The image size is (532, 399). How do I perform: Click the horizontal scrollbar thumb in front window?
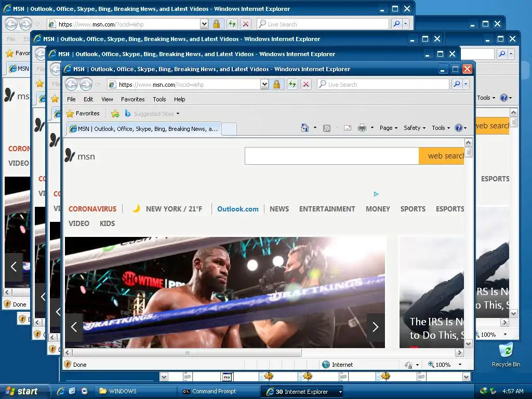187,353
